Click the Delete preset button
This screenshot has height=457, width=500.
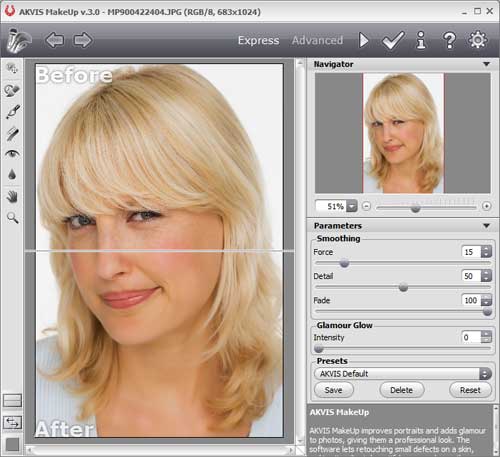(402, 390)
